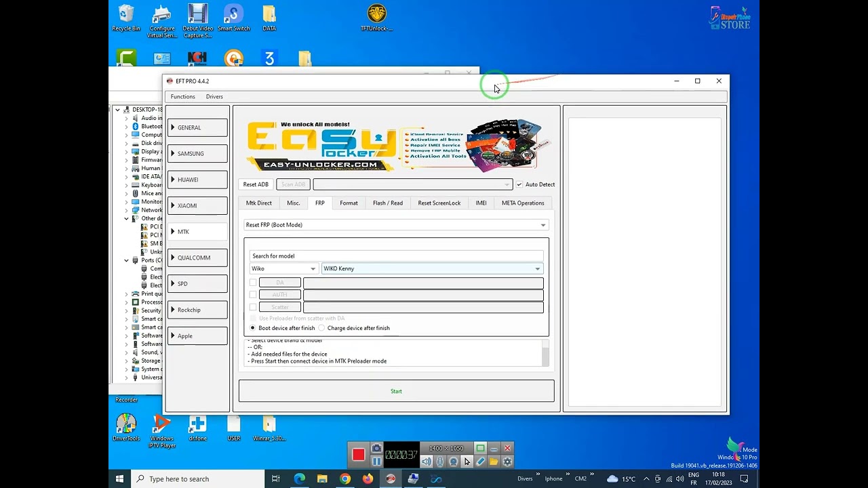
Task: Open Configure Virtual Serial desktop icon
Action: (x=162, y=22)
